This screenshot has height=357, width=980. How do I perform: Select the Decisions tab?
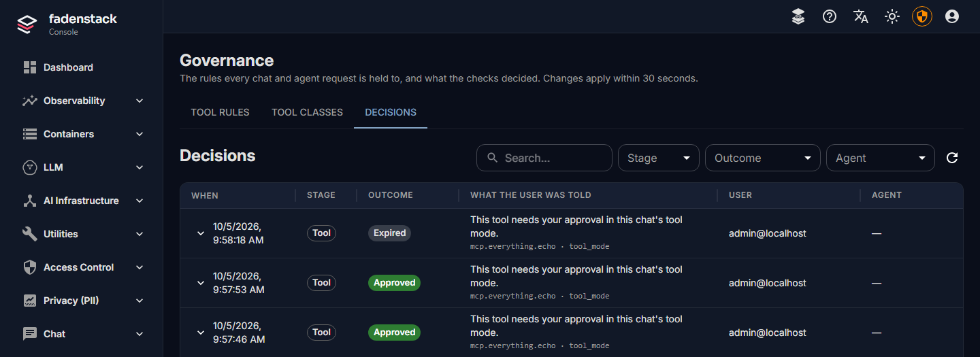(391, 112)
